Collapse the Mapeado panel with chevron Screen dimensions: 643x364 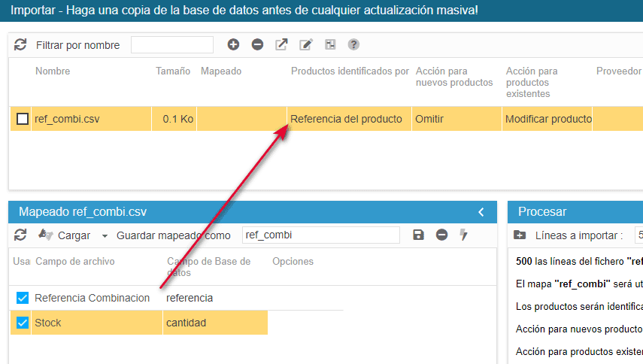point(481,212)
